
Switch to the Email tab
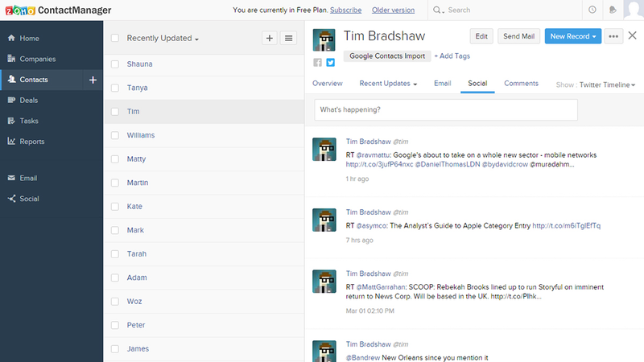coord(442,84)
